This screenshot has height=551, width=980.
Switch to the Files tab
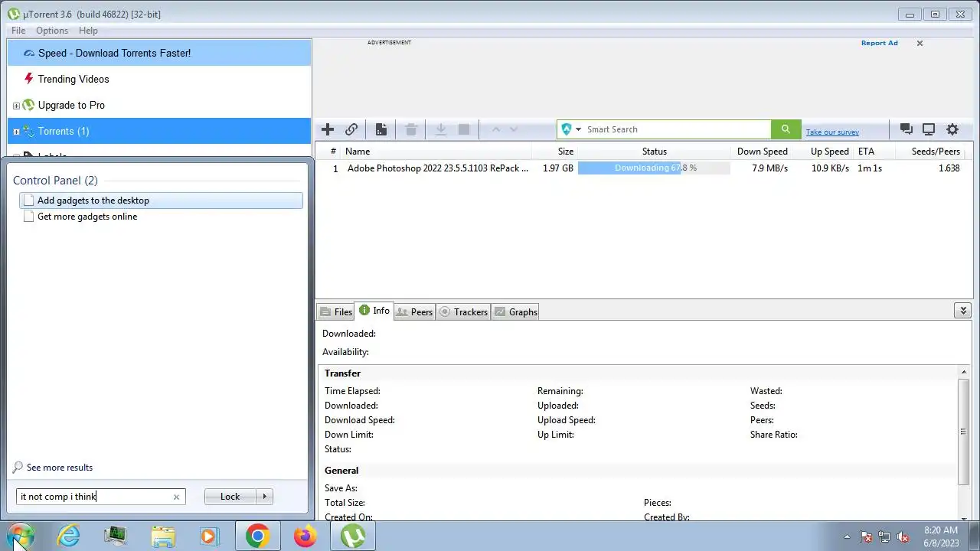pos(335,311)
